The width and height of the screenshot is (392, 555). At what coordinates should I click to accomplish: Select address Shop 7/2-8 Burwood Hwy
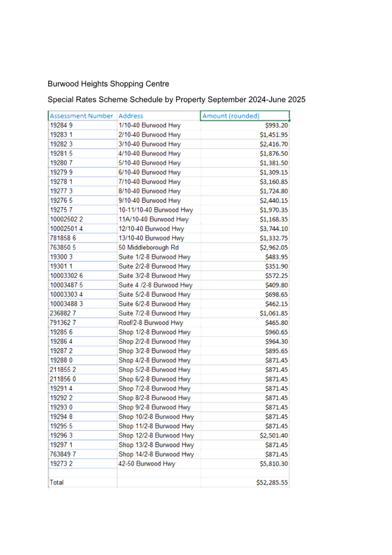155,388
